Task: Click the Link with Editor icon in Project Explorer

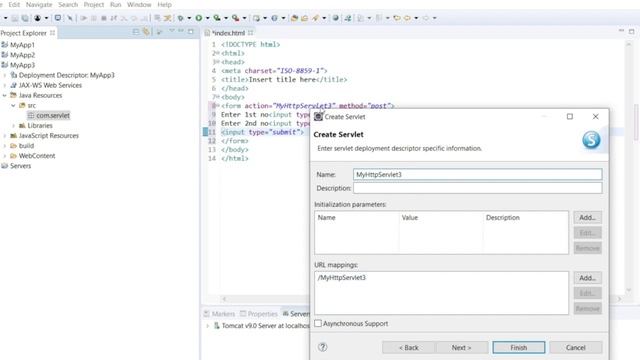Action: [146, 32]
